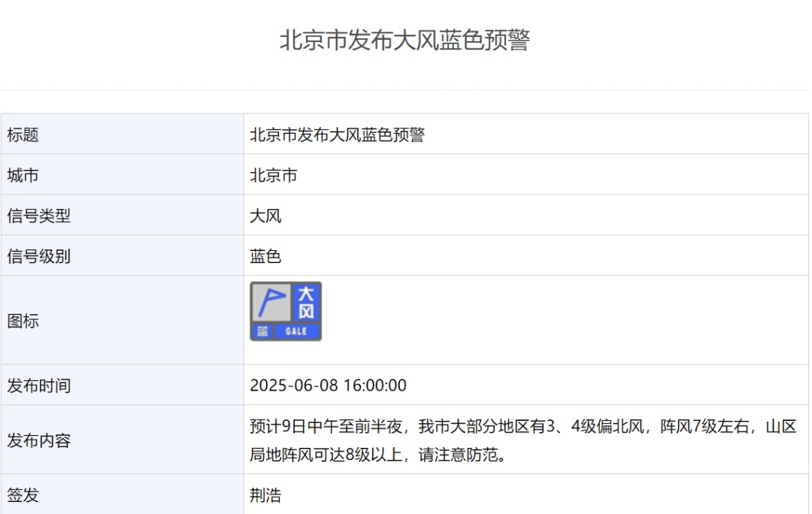Click the 大风 characters inside the warning icon

coord(306,302)
